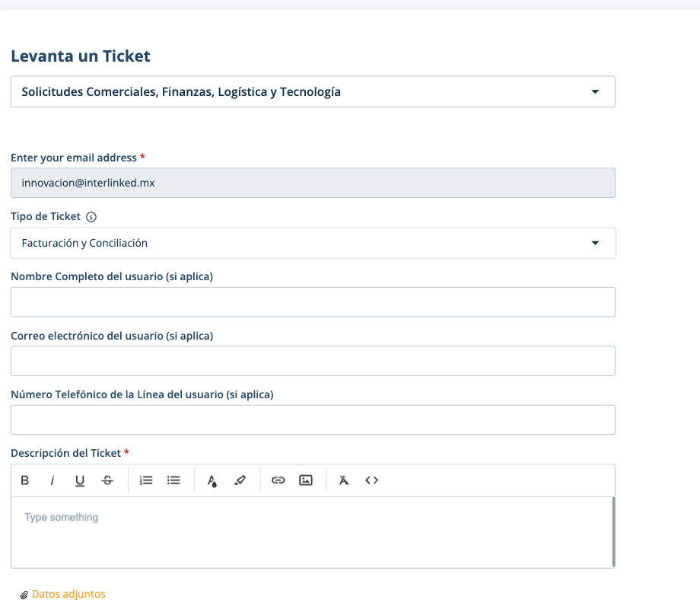This screenshot has height=600, width=700.
Task: Insert an image into description
Action: tap(306, 480)
